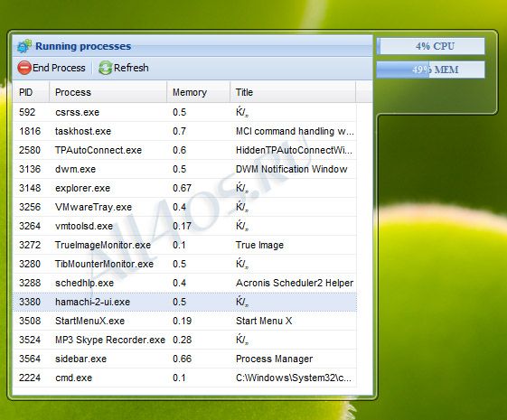Click memory value 0.17 for vmtoolsd.exe
507x420 pixels.
click(x=182, y=226)
